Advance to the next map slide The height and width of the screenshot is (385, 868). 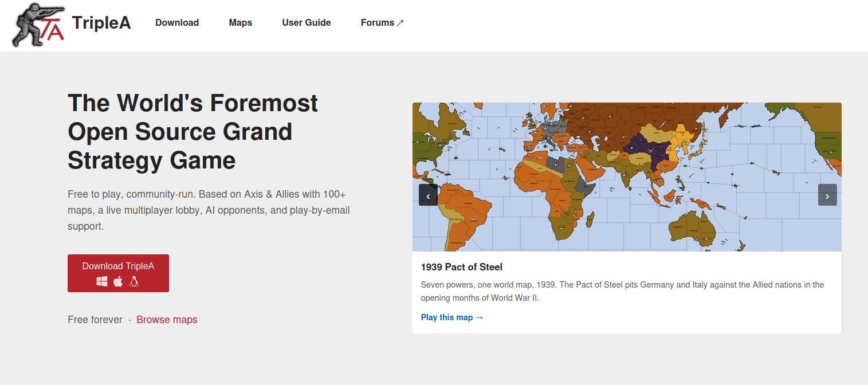tap(827, 195)
